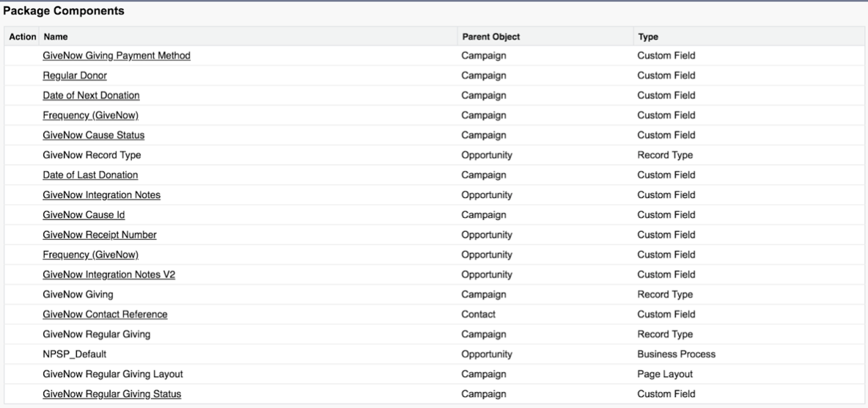Click the Page Layout type cell
868x408 pixels.
pos(665,374)
